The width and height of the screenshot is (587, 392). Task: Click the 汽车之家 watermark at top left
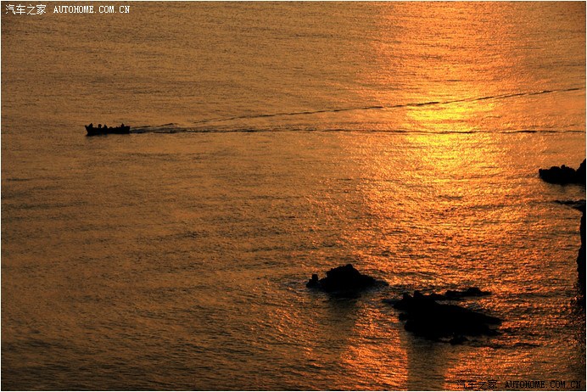(25, 9)
